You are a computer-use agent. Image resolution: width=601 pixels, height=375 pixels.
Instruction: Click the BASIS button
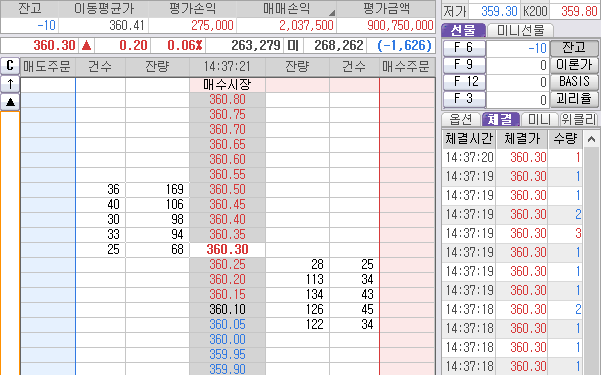(574, 82)
